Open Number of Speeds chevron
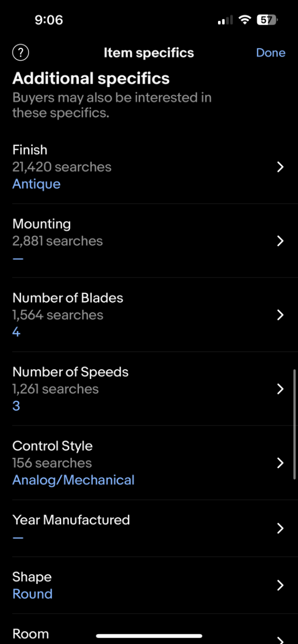This screenshot has height=644, width=298. (280, 389)
